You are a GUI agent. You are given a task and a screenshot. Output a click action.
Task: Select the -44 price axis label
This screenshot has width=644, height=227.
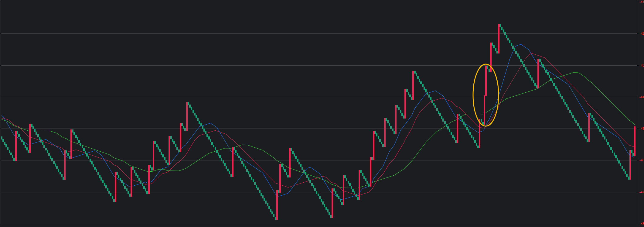click(x=641, y=97)
